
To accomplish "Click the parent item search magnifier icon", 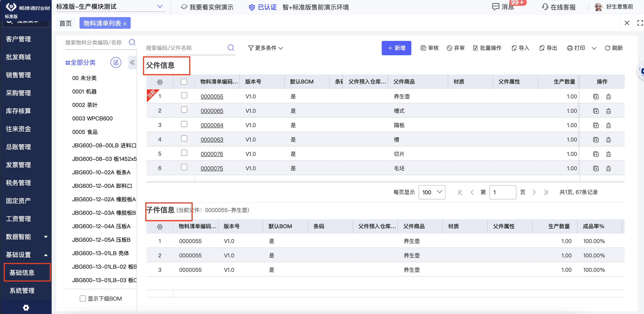I will (231, 47).
